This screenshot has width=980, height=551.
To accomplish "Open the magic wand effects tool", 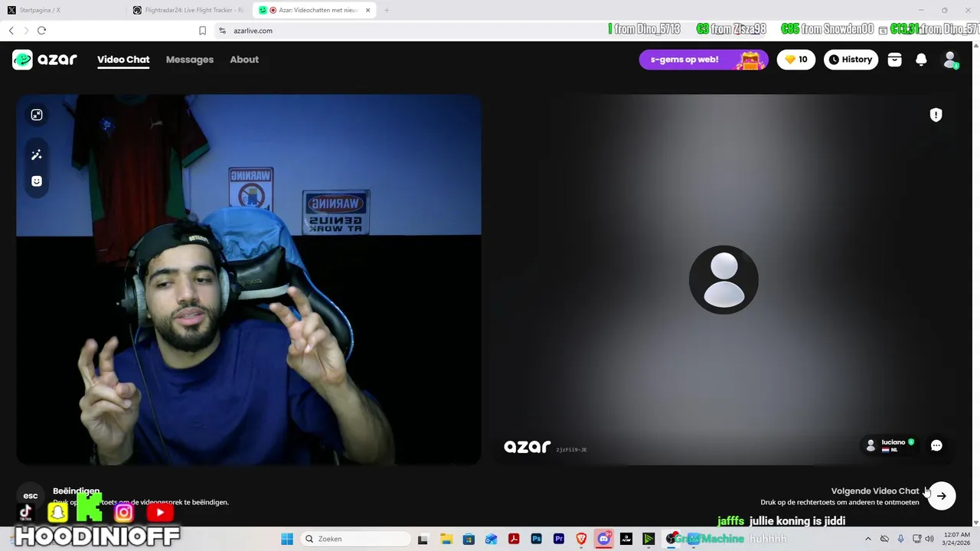I will pos(37,155).
